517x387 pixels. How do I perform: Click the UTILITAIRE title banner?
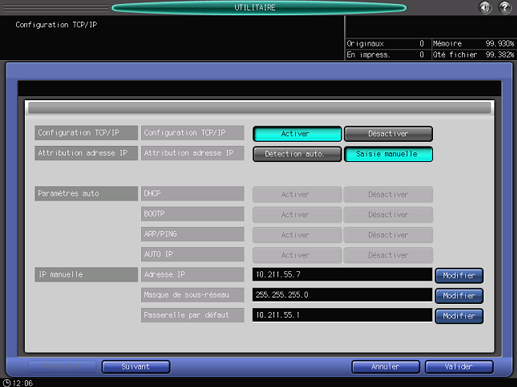[x=259, y=7]
